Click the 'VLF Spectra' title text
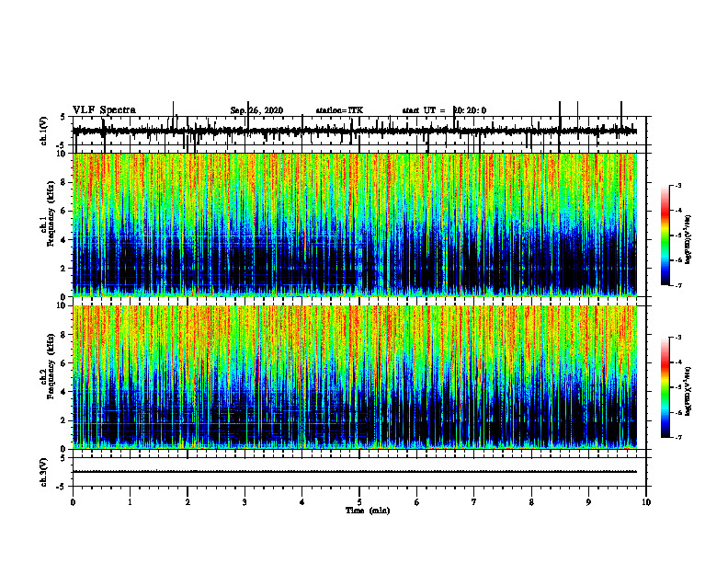 (104, 110)
